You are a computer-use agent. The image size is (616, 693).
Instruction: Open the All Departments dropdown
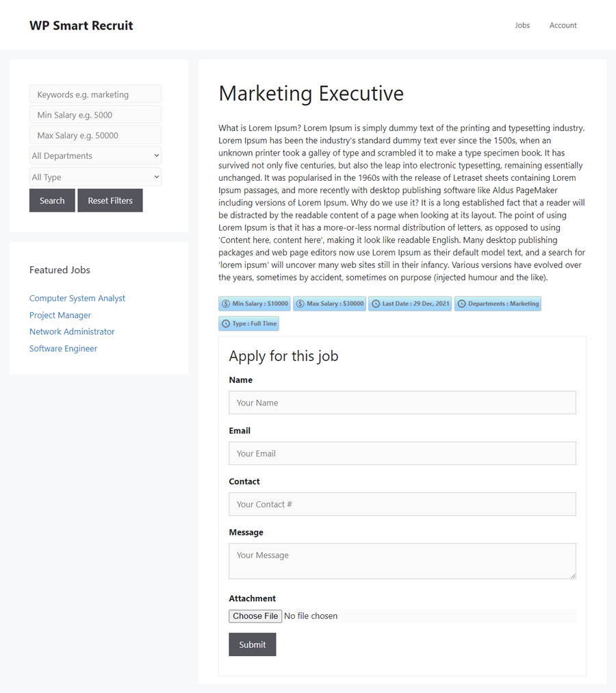tap(95, 156)
